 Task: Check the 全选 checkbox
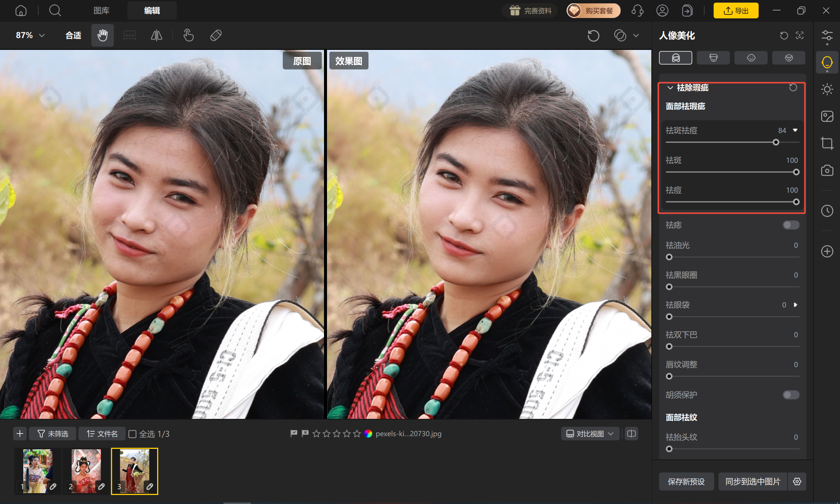pos(132,434)
